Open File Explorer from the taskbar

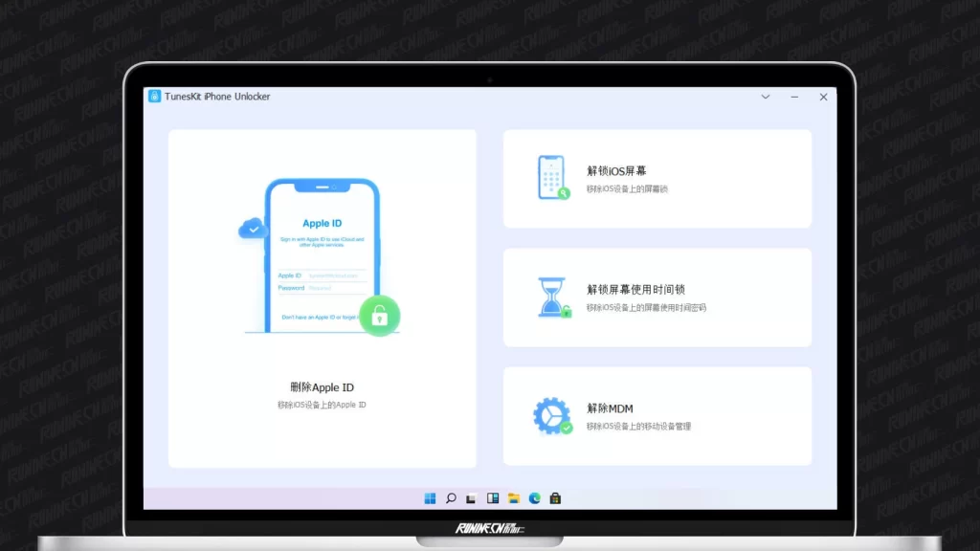point(514,498)
